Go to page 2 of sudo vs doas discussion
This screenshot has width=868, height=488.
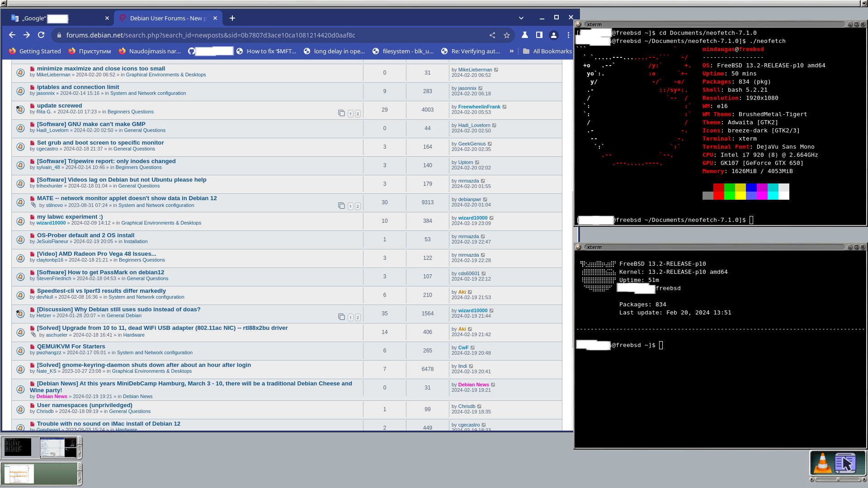tap(358, 318)
